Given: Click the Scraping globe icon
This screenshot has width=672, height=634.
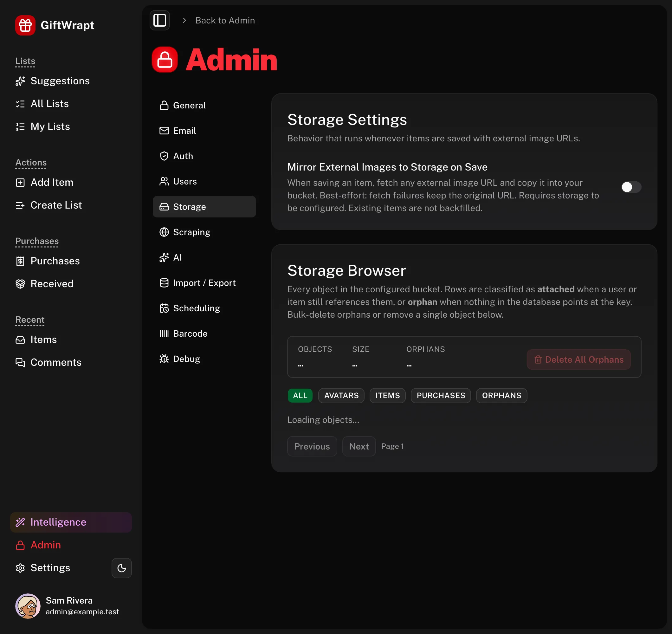Looking at the screenshot, I should [164, 232].
